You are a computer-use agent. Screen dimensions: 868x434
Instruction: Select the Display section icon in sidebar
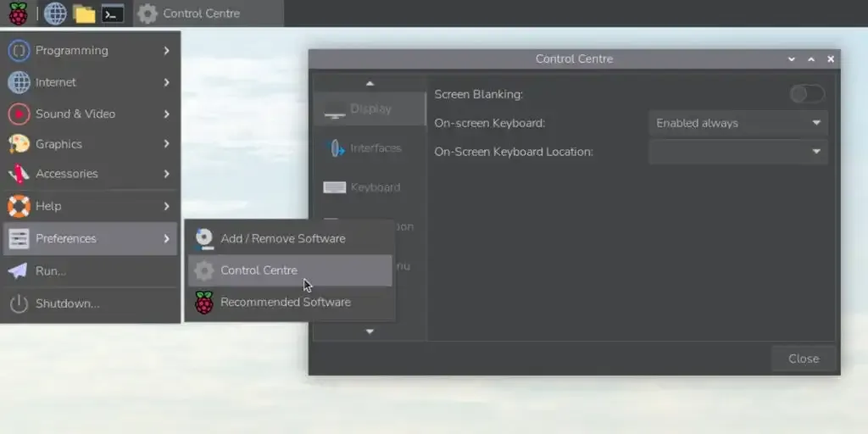pyautogui.click(x=334, y=109)
